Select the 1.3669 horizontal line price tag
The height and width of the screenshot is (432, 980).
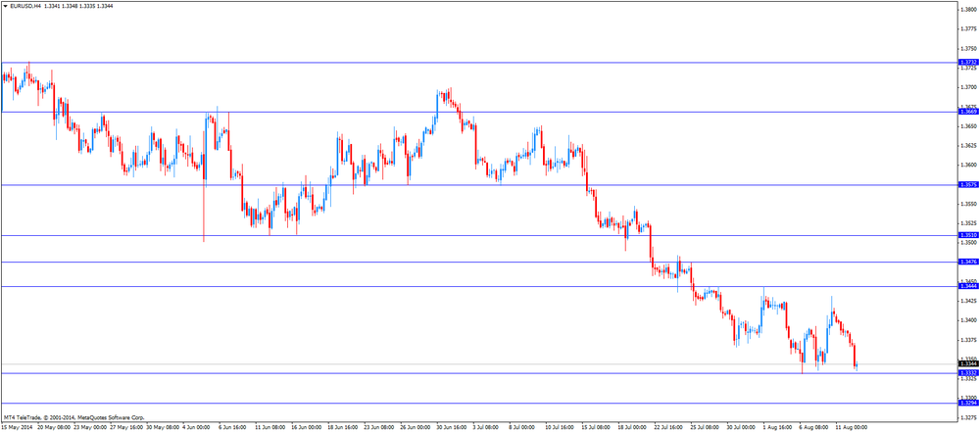pos(968,112)
